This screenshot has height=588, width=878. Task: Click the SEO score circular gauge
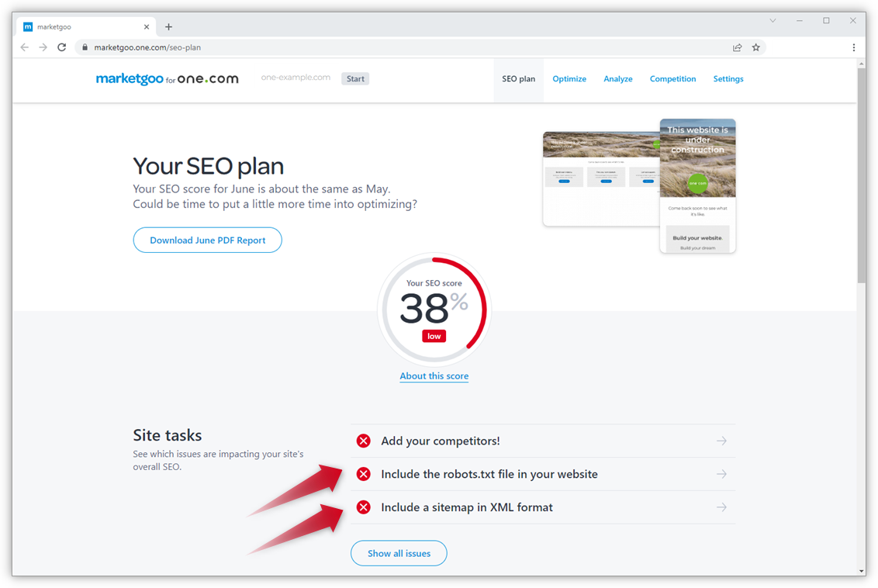click(x=434, y=310)
